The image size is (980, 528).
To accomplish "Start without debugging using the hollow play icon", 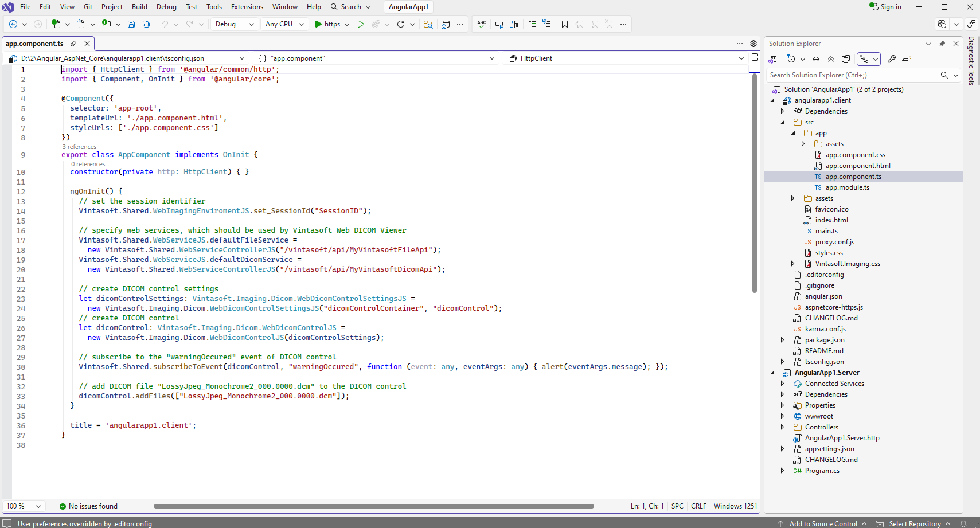I will click(361, 24).
